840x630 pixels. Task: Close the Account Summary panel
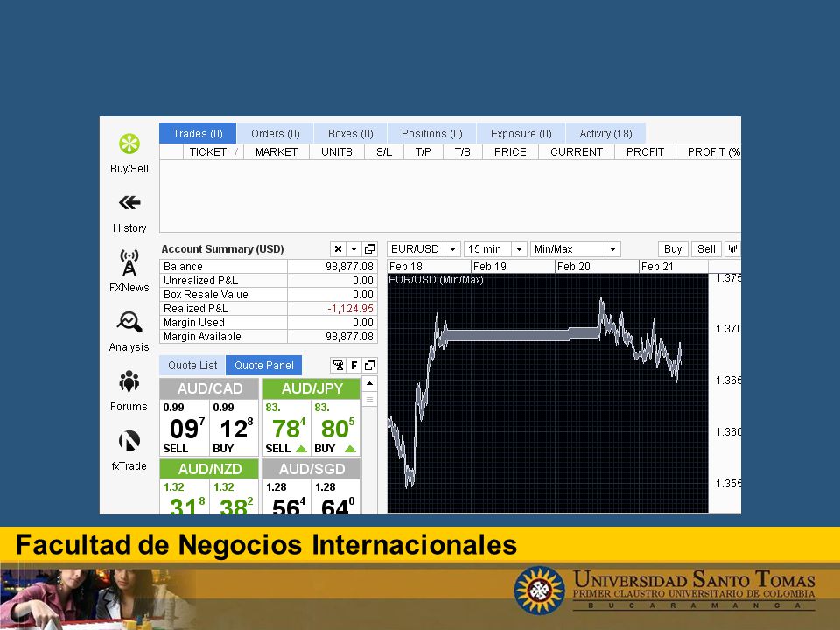(338, 249)
